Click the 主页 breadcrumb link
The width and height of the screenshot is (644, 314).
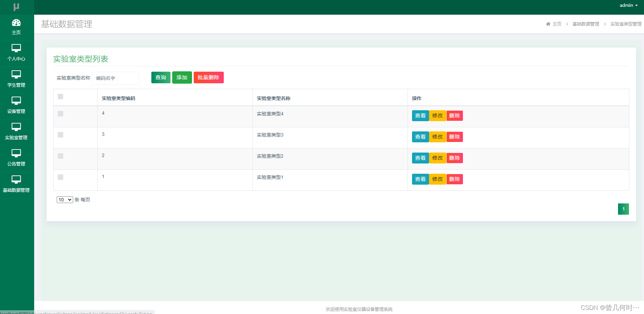(x=557, y=24)
